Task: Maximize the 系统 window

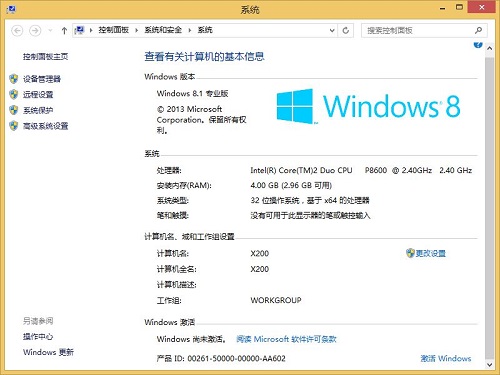Action: 459,7
